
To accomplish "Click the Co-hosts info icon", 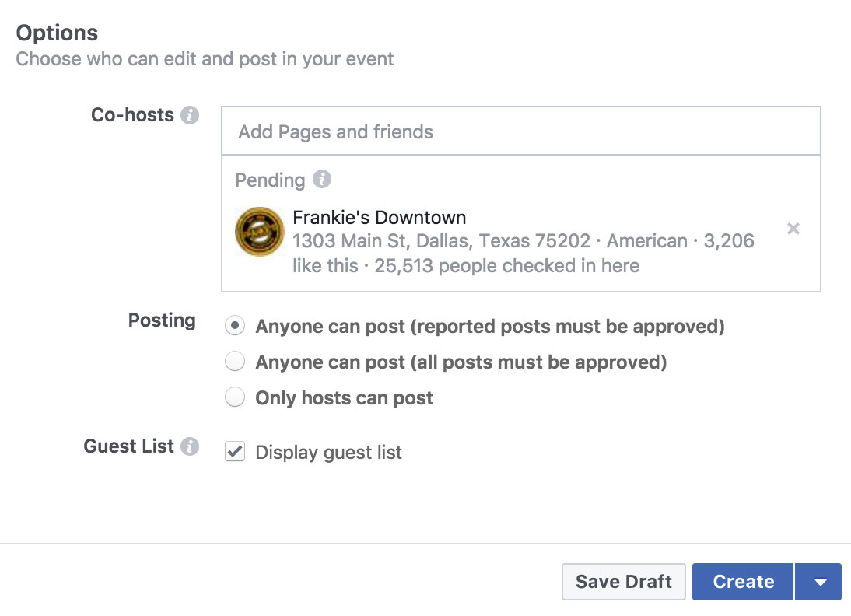I will click(189, 115).
